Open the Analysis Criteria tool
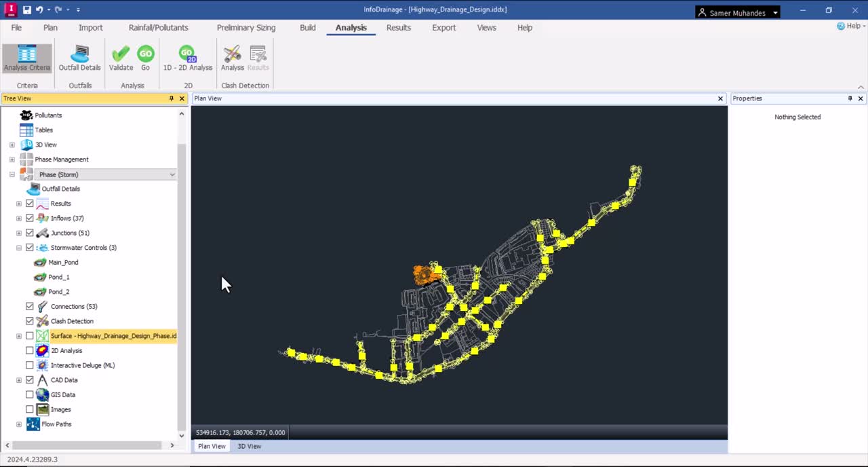 pos(26,58)
